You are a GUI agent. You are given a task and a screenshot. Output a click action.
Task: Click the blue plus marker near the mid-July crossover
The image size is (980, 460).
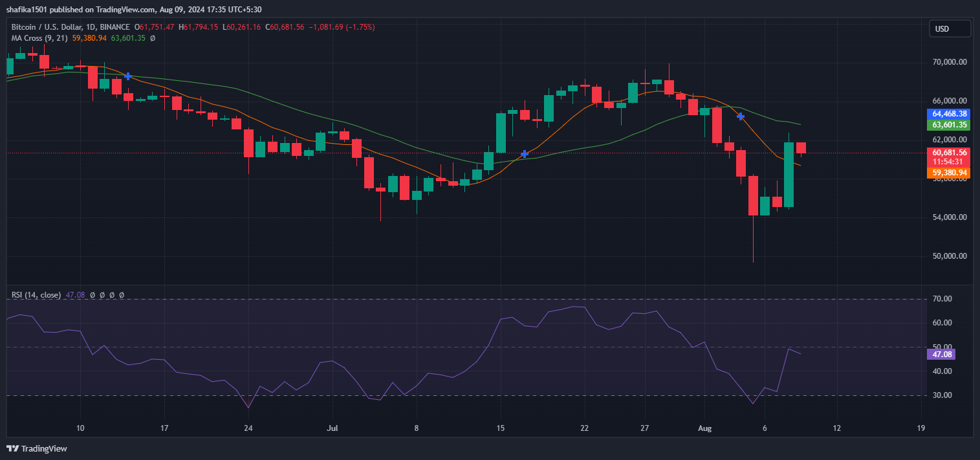525,154
